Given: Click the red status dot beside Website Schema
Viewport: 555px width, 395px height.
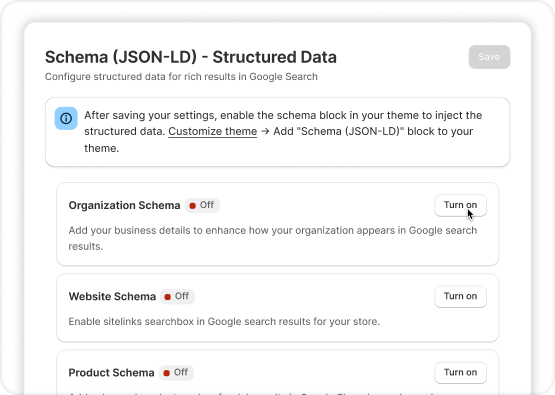Looking at the screenshot, I should tap(167, 297).
